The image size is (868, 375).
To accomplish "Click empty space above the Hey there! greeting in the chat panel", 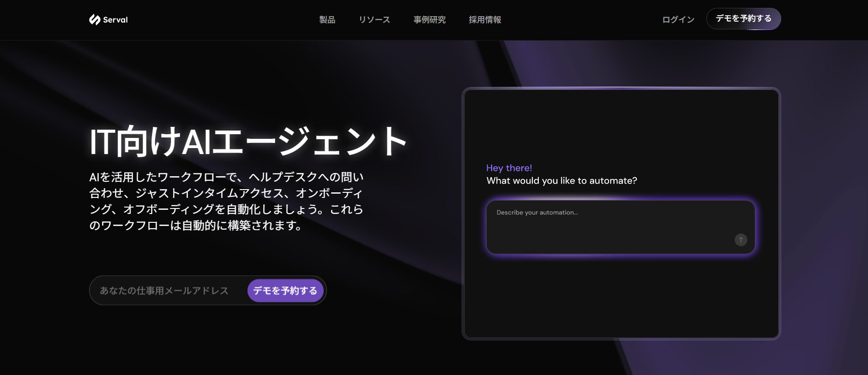I will point(621,125).
